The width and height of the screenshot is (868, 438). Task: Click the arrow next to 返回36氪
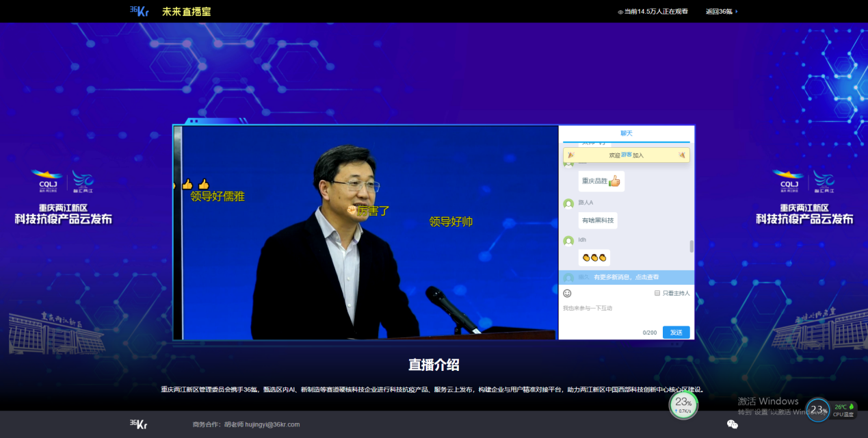[736, 12]
